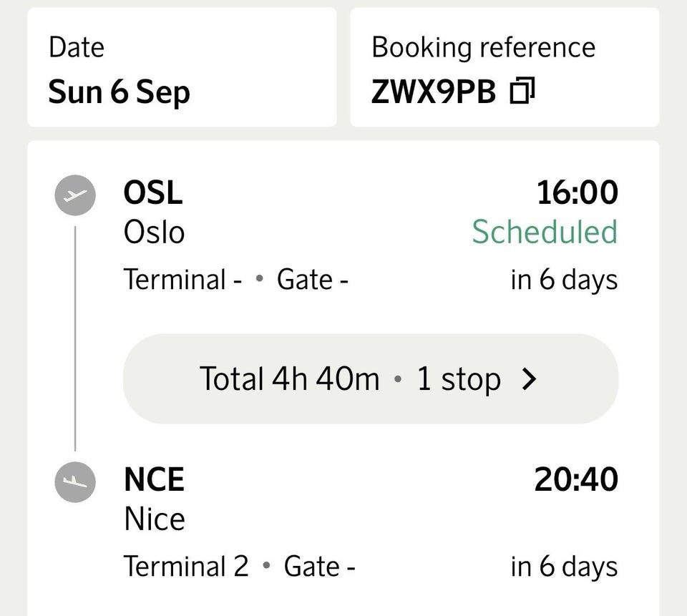Tap the Booking reference card
This screenshot has height=616, width=687.
pos(505,67)
